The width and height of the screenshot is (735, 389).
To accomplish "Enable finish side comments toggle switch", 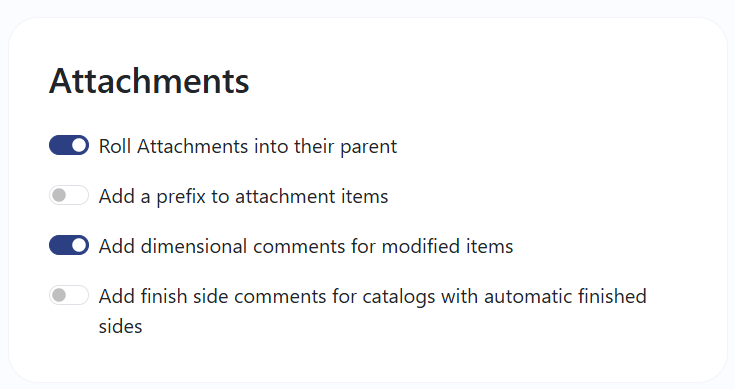I will click(x=69, y=295).
